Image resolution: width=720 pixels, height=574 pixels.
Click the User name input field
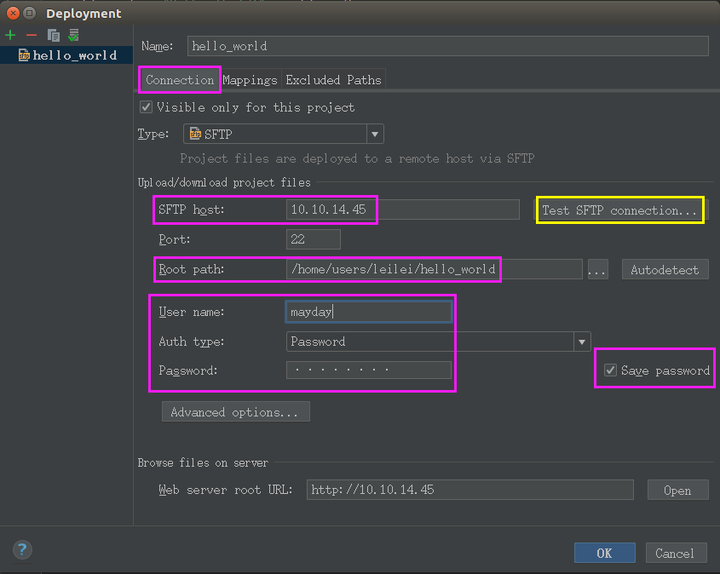(x=368, y=312)
